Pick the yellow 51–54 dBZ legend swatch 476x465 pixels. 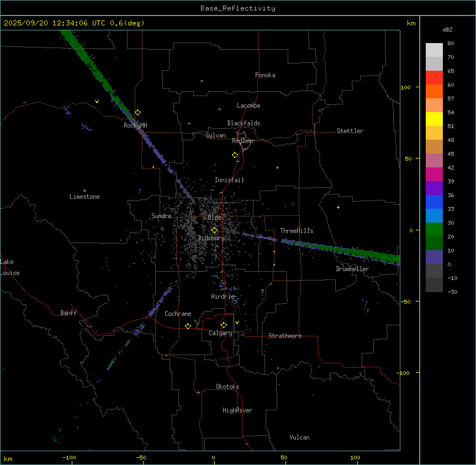point(434,119)
